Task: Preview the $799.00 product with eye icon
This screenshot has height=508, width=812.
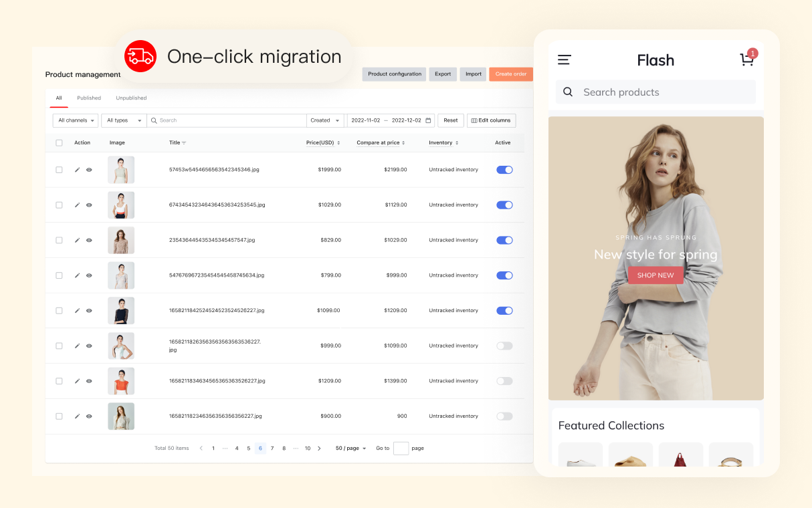Action: [89, 275]
